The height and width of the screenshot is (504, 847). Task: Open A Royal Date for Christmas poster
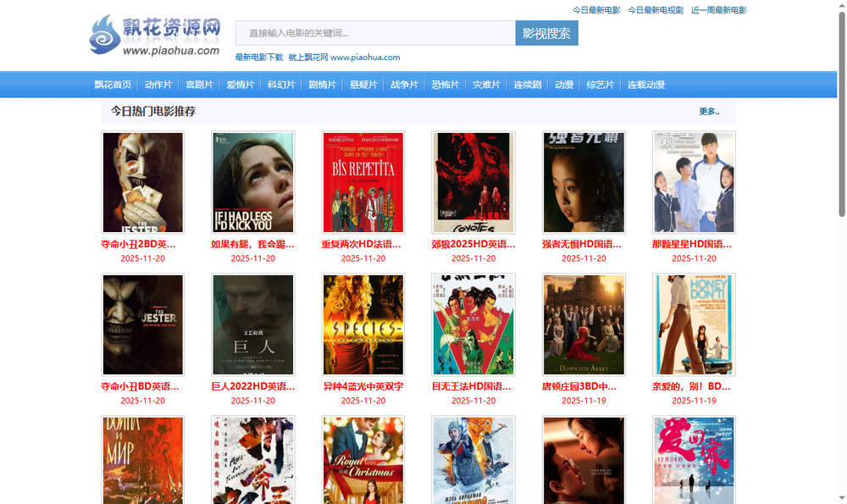click(x=363, y=460)
